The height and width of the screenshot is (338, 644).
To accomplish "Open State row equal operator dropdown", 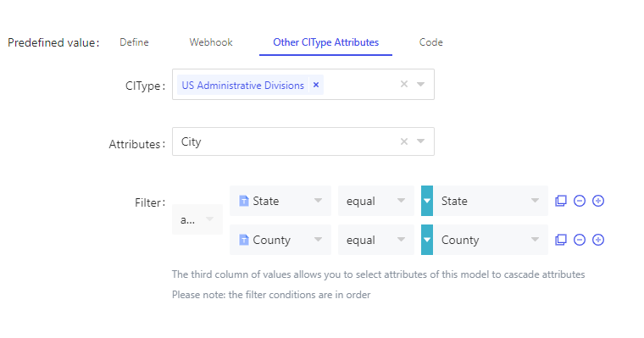I will click(375, 201).
